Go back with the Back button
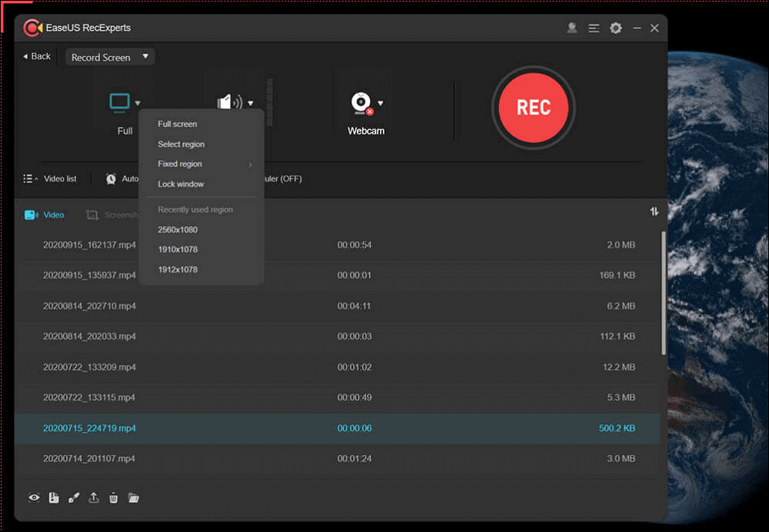This screenshot has width=769, height=532. [37, 56]
